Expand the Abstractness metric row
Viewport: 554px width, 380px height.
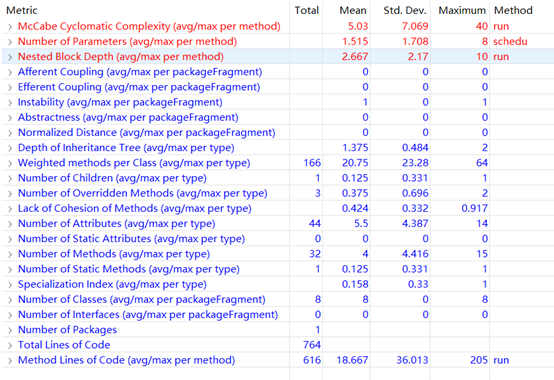tap(10, 118)
